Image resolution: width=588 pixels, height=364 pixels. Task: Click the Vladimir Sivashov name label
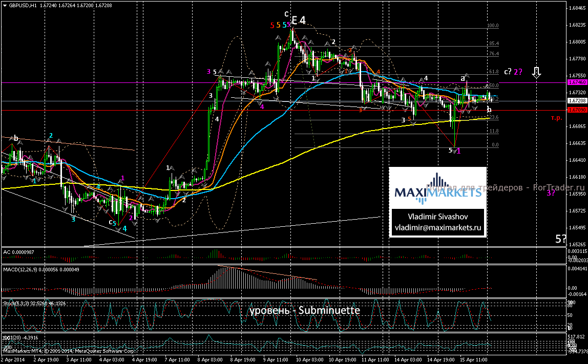[x=438, y=217]
